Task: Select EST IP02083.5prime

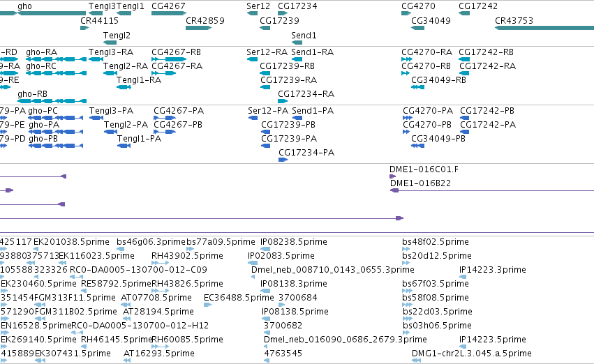Action: coord(281,256)
